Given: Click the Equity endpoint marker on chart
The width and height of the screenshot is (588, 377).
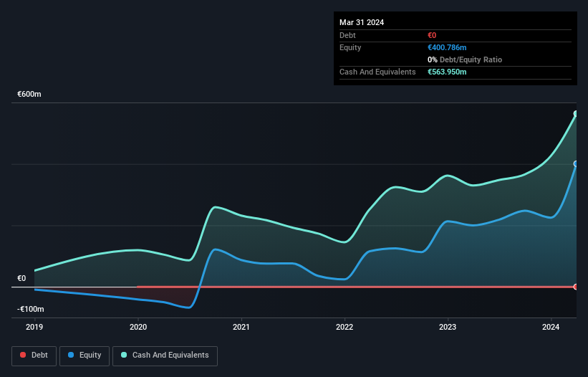Looking at the screenshot, I should coord(576,164).
